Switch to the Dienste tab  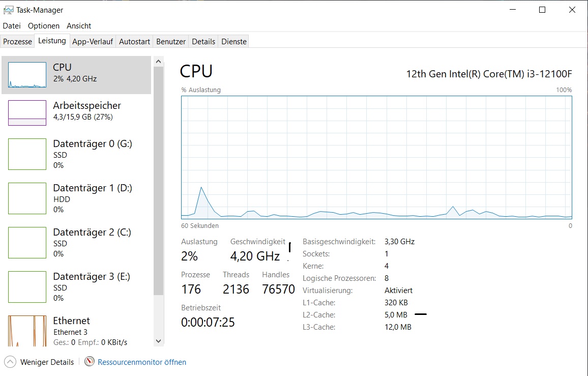tap(234, 42)
